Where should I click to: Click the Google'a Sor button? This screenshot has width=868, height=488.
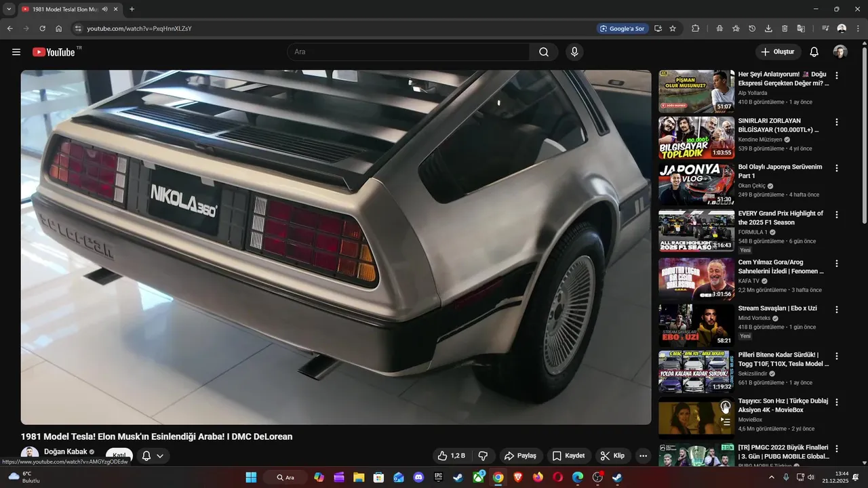[x=622, y=28]
